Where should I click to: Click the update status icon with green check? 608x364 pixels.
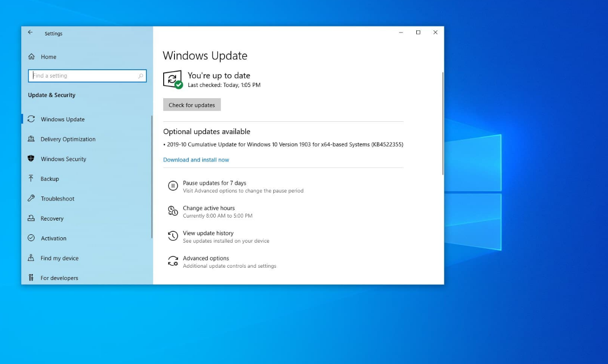point(173,80)
